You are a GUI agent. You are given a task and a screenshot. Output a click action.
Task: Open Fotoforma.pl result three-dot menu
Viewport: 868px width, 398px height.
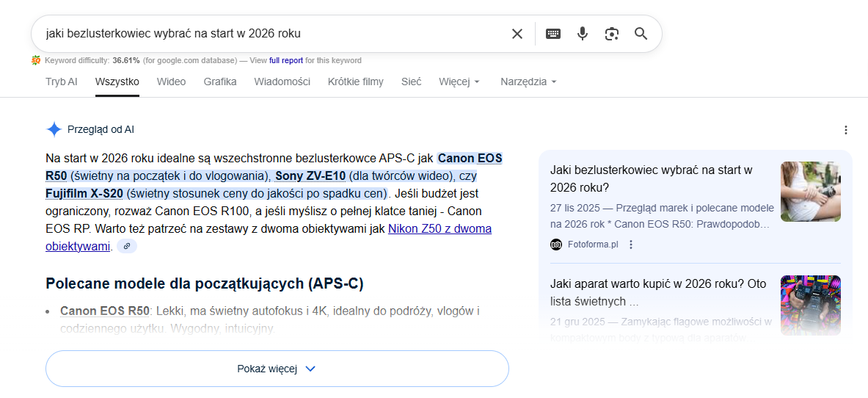click(631, 245)
